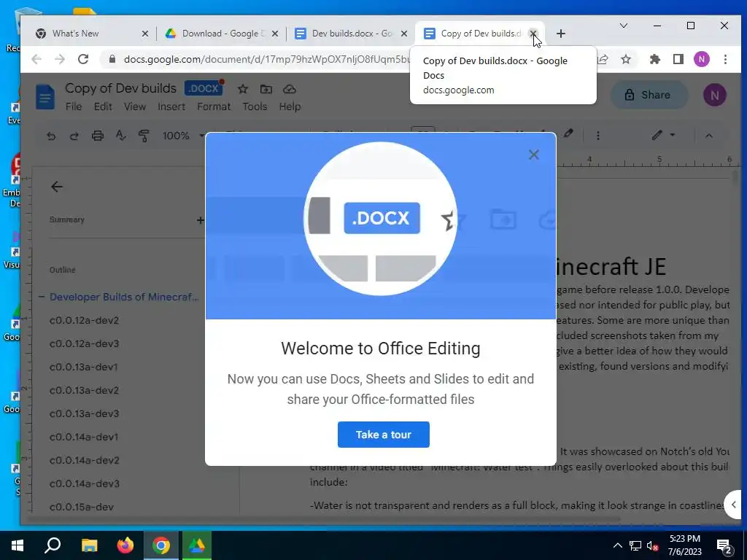
Task: Open the Insert menu
Action: coord(171,106)
